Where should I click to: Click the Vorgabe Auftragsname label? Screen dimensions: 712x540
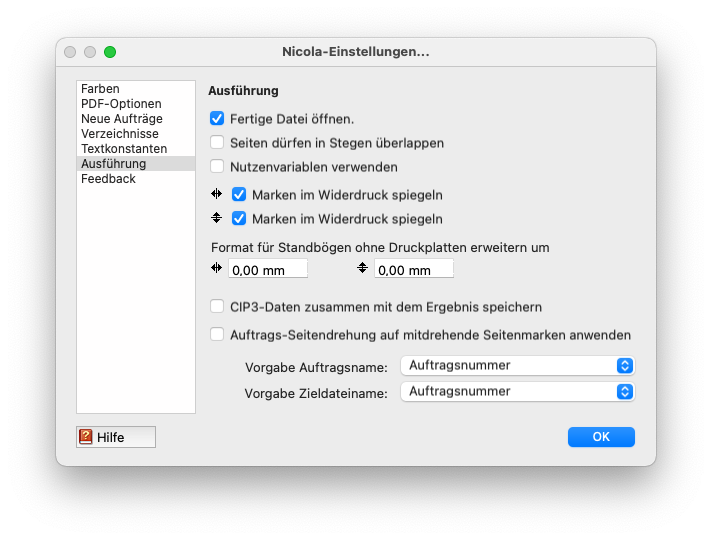tap(316, 367)
